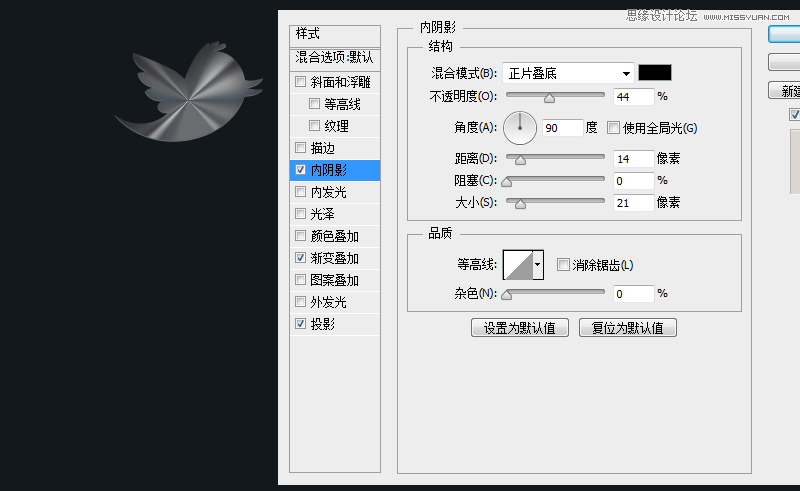Toggle 使用全局光 checkbox
This screenshot has width=800, height=491.
point(613,128)
